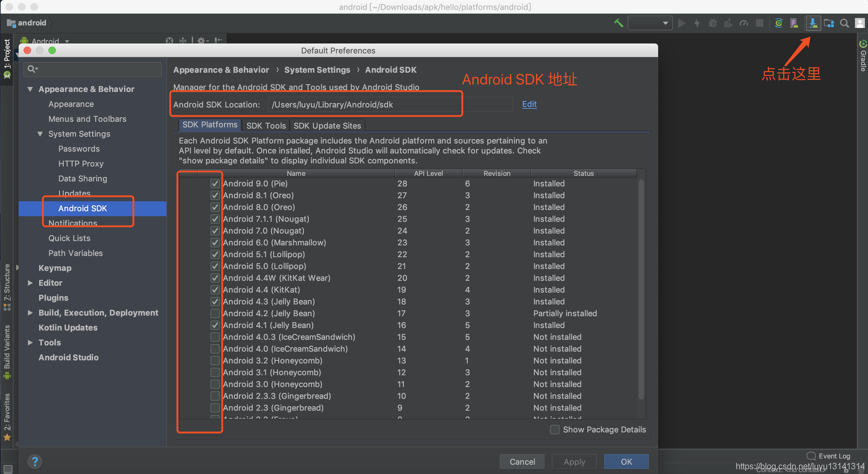
Task: Open the SDK Manager download icon
Action: point(813,23)
